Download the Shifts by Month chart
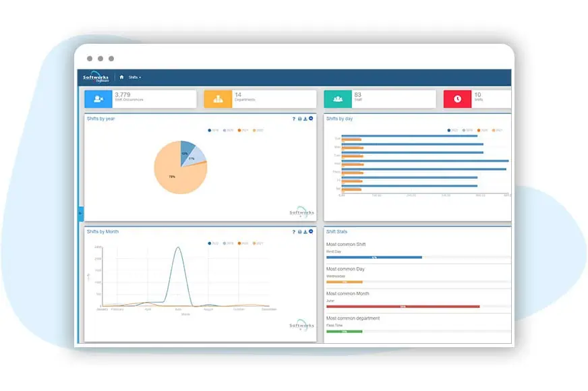The image size is (588, 391). pyautogui.click(x=305, y=232)
